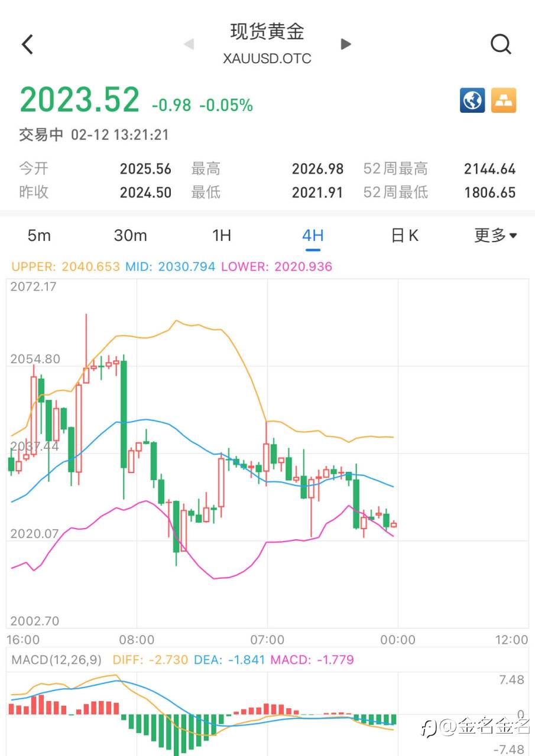The height and width of the screenshot is (756, 535).
Task: Tap the back arrow icon
Action: click(28, 44)
